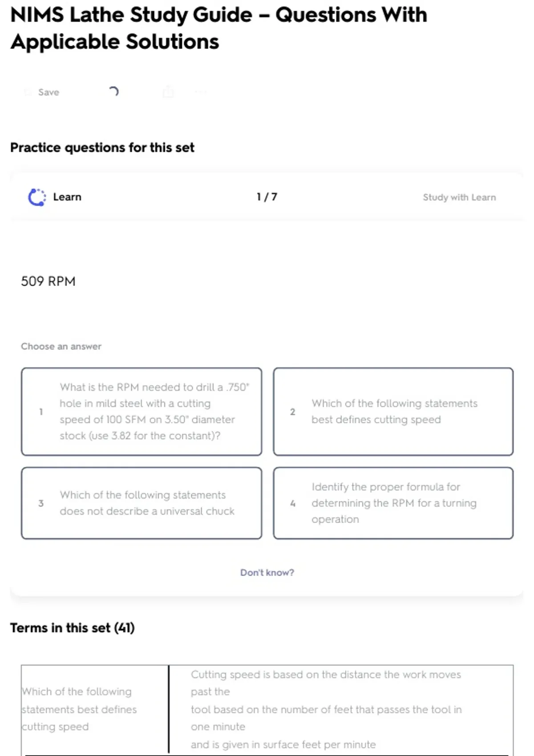The width and height of the screenshot is (534, 756).
Task: Click the 509 RPM prompt text
Action: point(48,281)
